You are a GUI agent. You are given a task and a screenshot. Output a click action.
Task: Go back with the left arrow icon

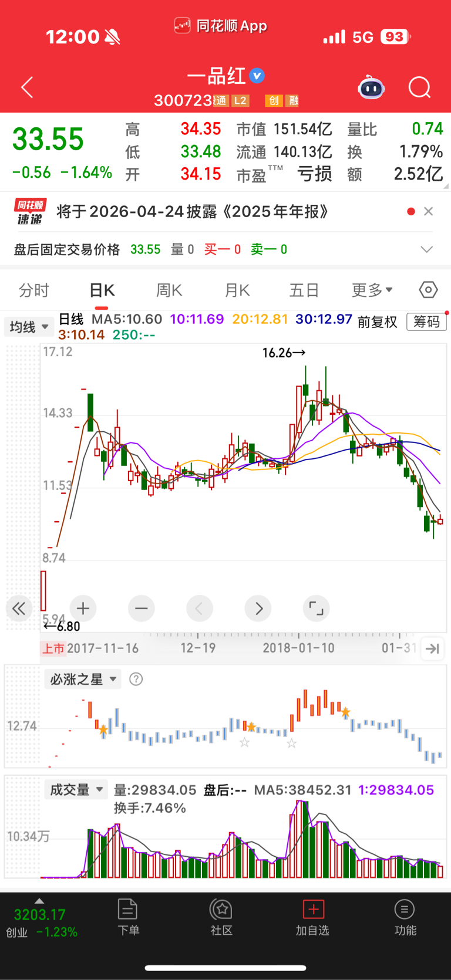tap(27, 88)
